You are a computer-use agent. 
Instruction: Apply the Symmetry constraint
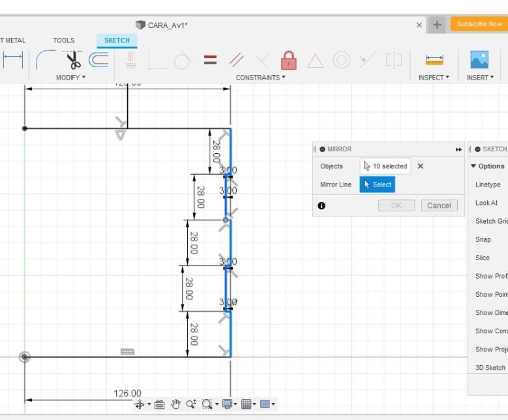click(394, 60)
